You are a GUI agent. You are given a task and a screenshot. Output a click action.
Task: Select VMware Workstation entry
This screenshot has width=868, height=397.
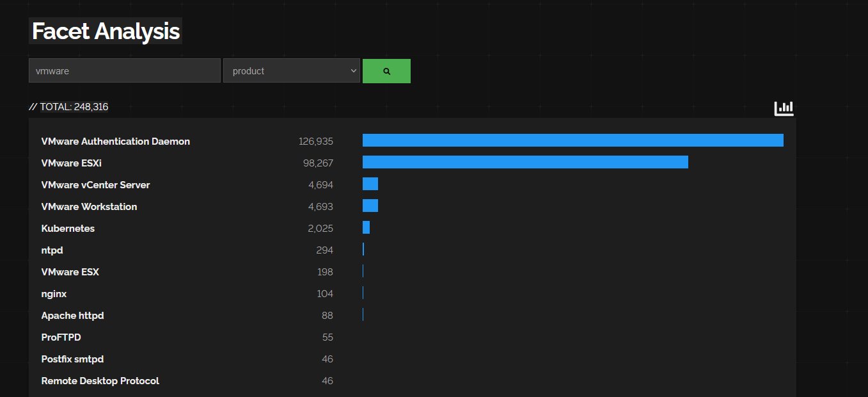tap(90, 207)
